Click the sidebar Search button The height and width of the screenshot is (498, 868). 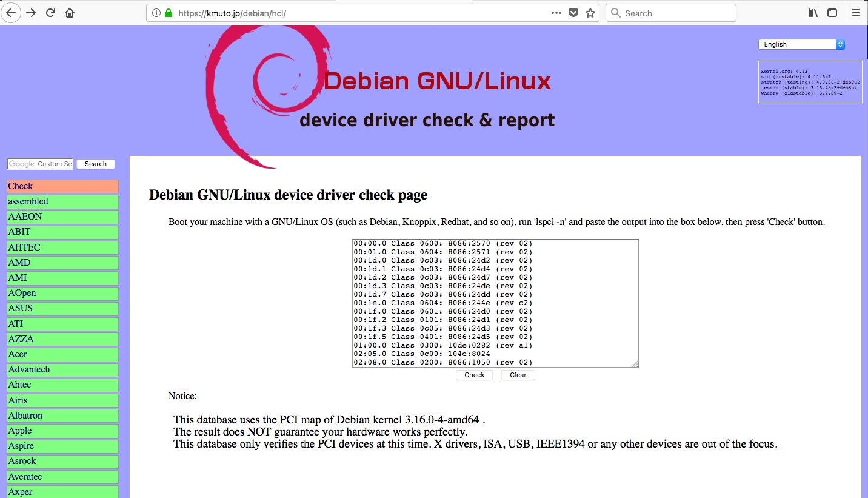(96, 164)
